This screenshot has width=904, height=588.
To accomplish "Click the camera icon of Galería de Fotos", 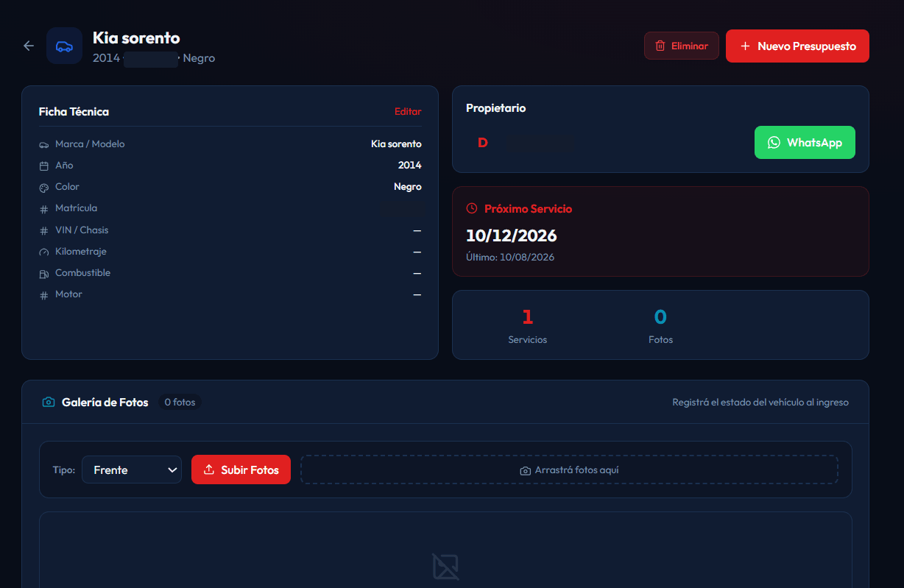I will (x=49, y=403).
